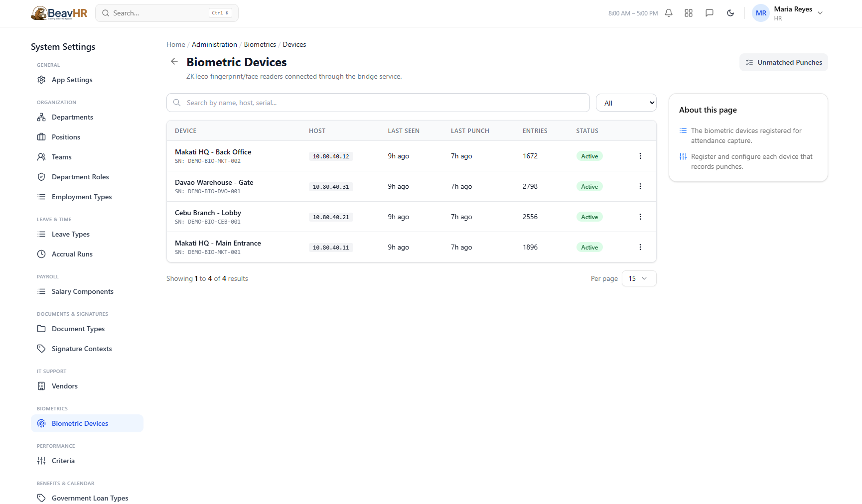The image size is (862, 504).
Task: Open the All status filter dropdown
Action: (626, 103)
